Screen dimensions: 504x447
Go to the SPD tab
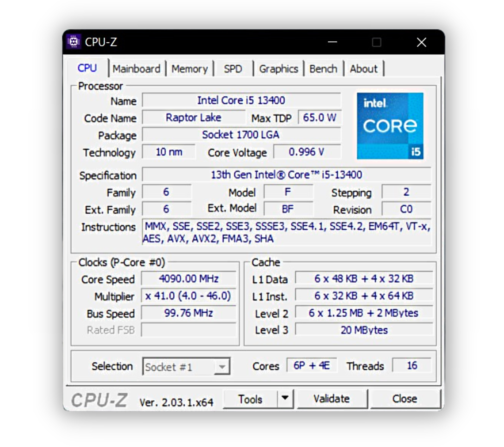click(233, 69)
